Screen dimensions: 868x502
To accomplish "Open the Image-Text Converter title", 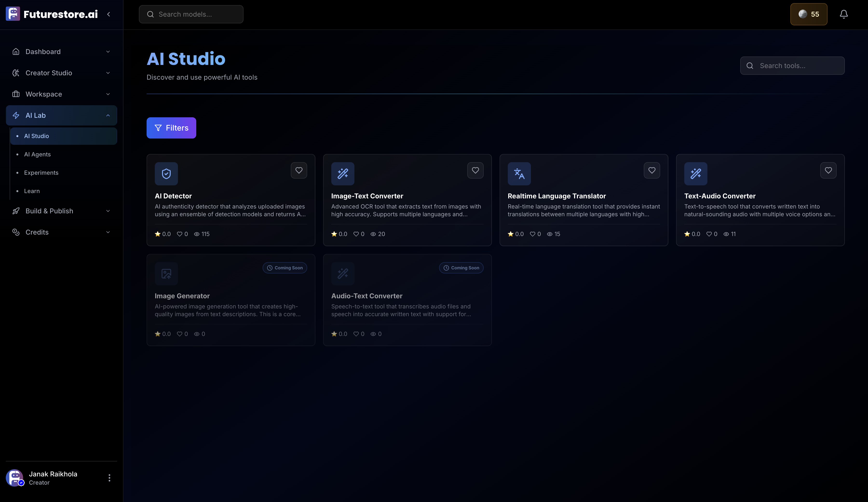I will [x=367, y=196].
